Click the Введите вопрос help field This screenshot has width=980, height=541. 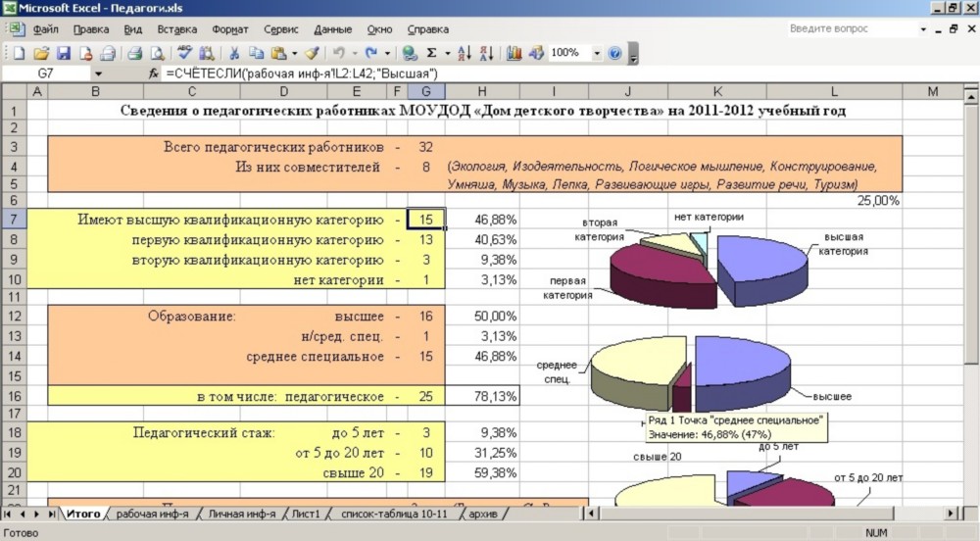[853, 29]
